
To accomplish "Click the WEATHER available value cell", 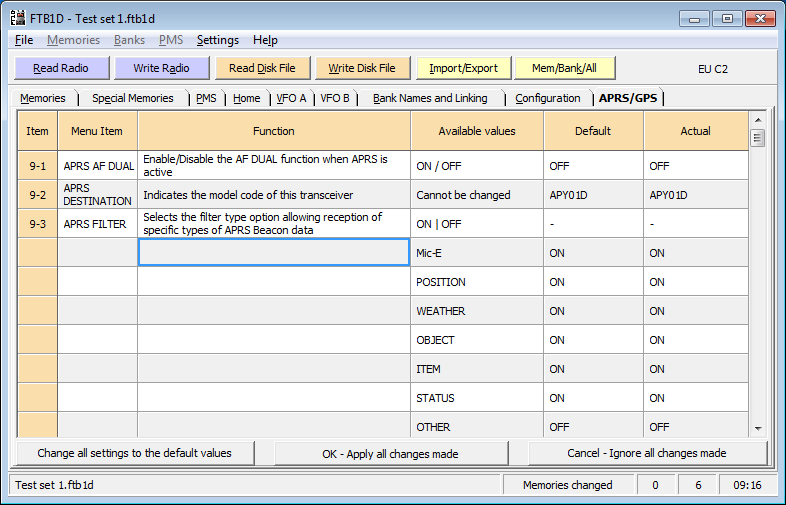I will click(477, 311).
